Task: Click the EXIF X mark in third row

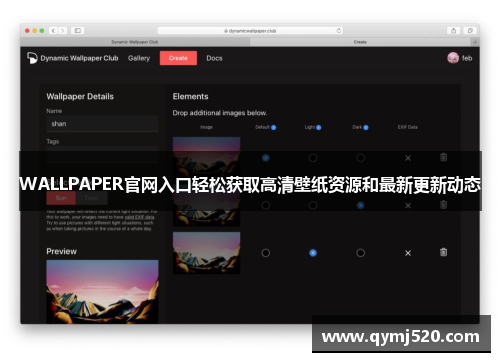Action: pyautogui.click(x=408, y=253)
